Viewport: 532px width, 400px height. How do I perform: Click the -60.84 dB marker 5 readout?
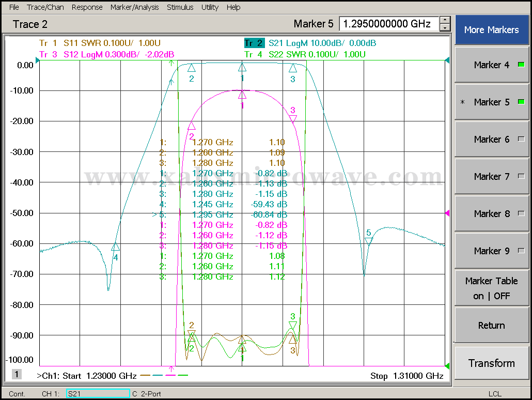point(269,214)
